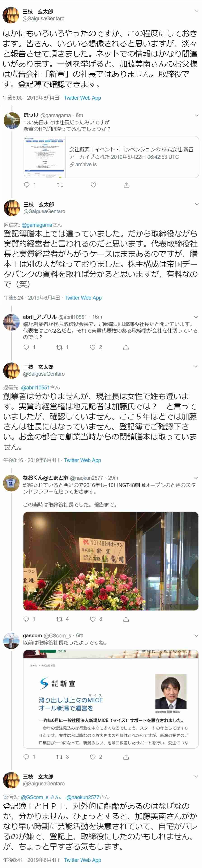Open the archive.is 会社概要 link card

pyautogui.click(x=111, y=157)
